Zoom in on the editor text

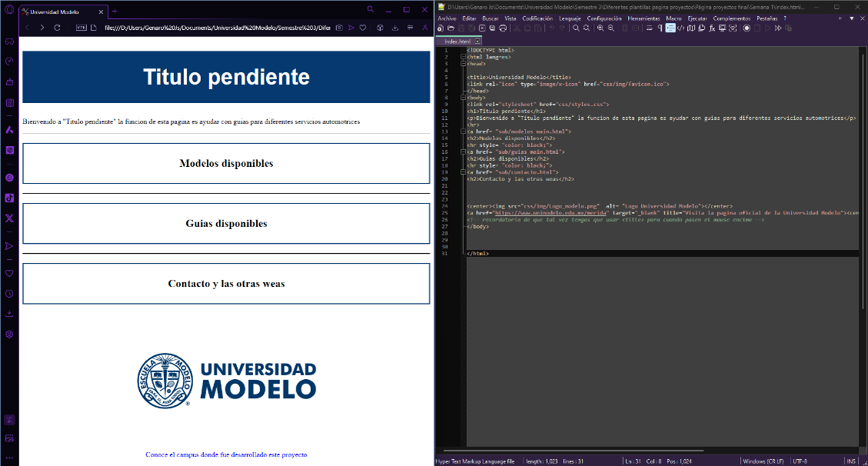coord(600,28)
